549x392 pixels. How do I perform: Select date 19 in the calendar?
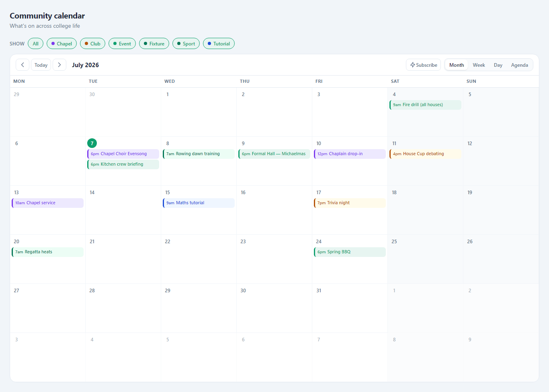[x=470, y=193]
